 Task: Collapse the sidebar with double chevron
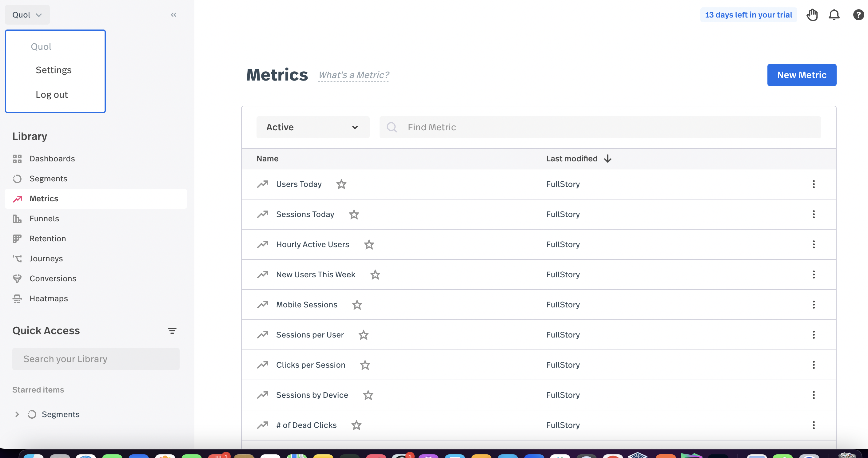coord(173,15)
